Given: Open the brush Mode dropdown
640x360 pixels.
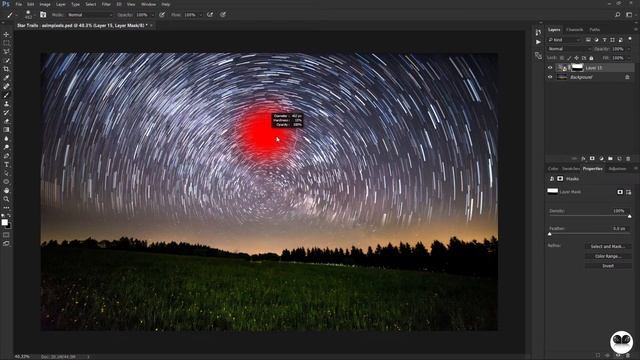Looking at the screenshot, I should click(x=90, y=15).
